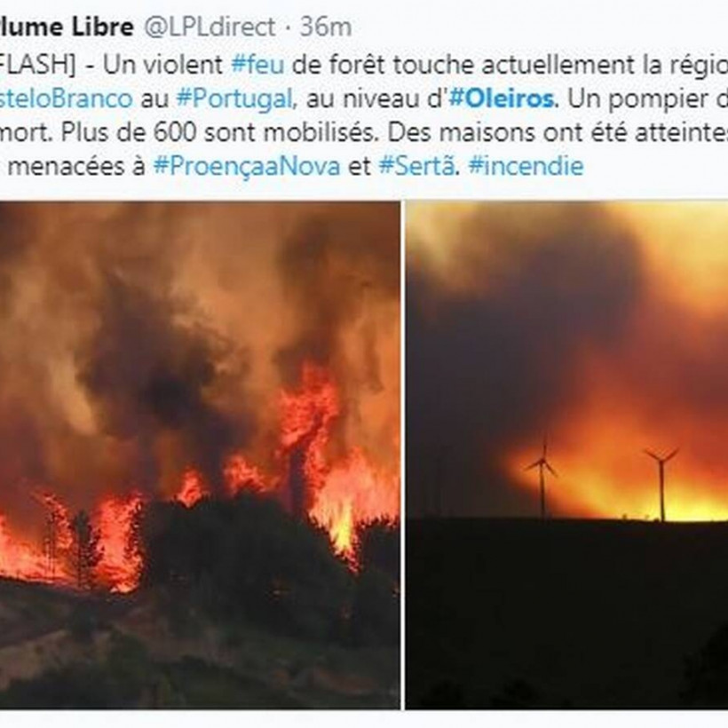
Task: Enlarge the forest fire photo on left
Action: (x=200, y=455)
